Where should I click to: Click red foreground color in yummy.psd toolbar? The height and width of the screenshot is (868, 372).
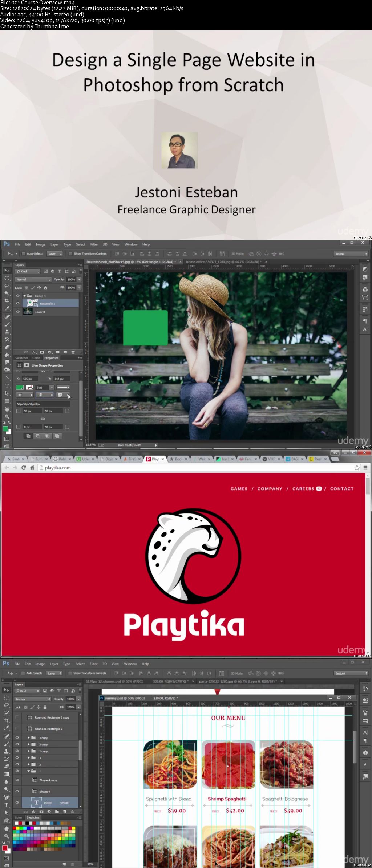[x=5, y=848]
